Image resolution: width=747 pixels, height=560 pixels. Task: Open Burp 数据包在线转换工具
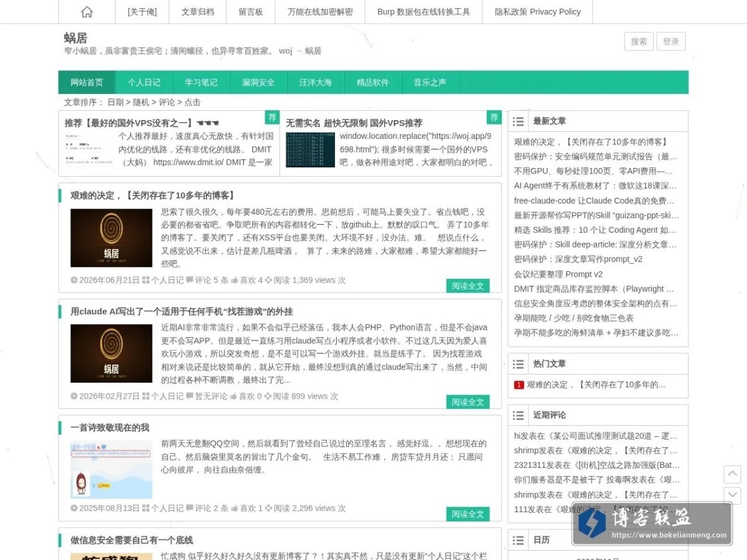(424, 12)
